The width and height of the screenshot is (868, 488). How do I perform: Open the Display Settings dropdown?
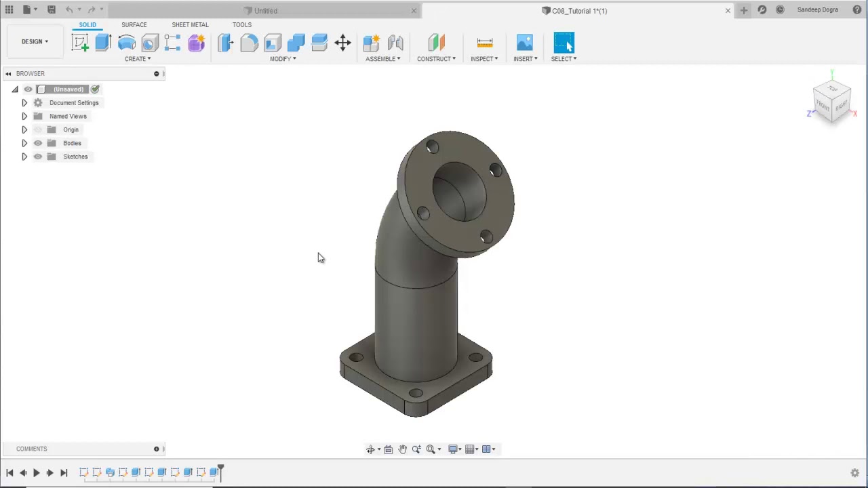(x=455, y=449)
